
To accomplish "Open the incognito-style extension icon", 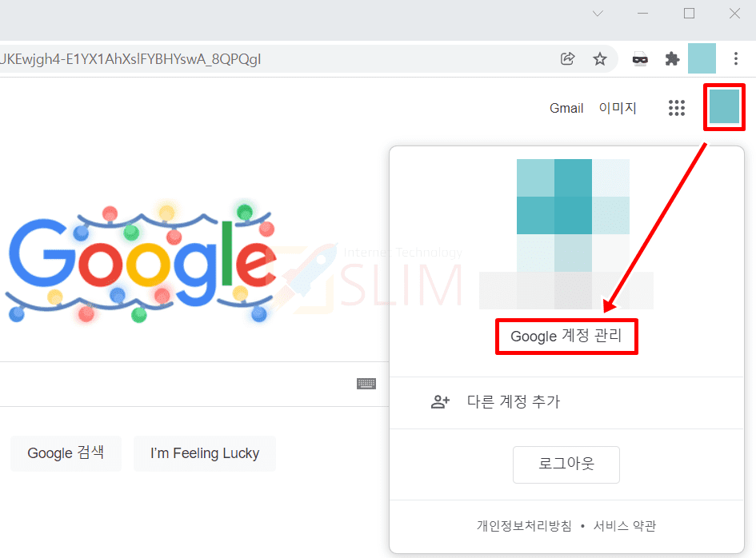I will [640, 59].
